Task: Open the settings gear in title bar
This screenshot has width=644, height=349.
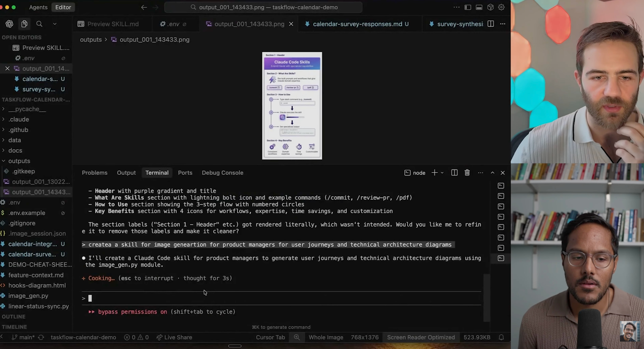Action: [501, 7]
